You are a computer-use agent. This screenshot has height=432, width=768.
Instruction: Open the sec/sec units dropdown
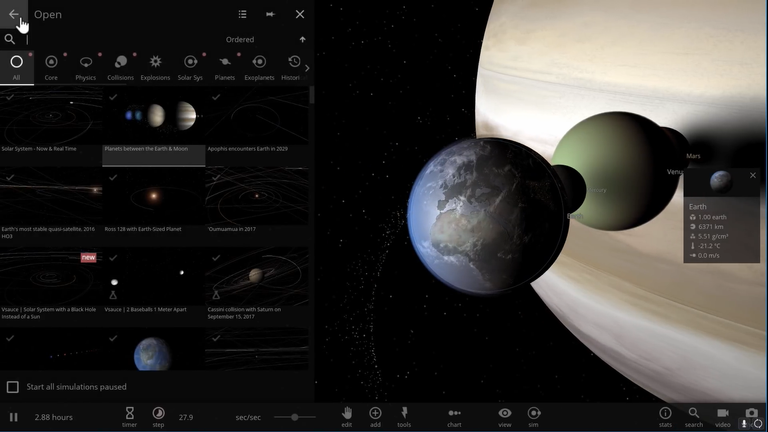248,417
